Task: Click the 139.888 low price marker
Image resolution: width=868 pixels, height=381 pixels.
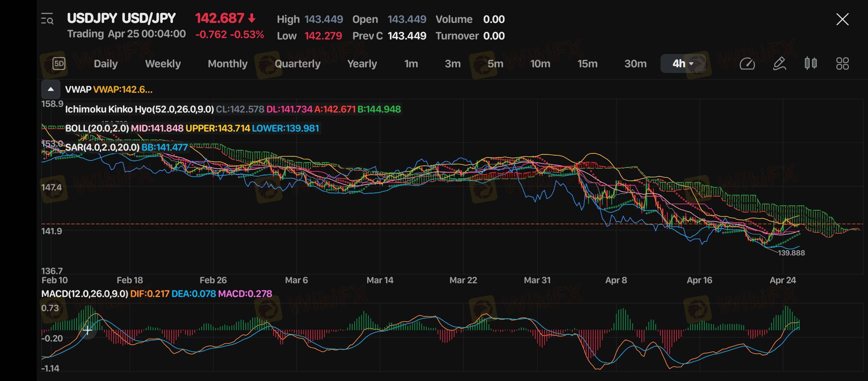Action: 791,253
